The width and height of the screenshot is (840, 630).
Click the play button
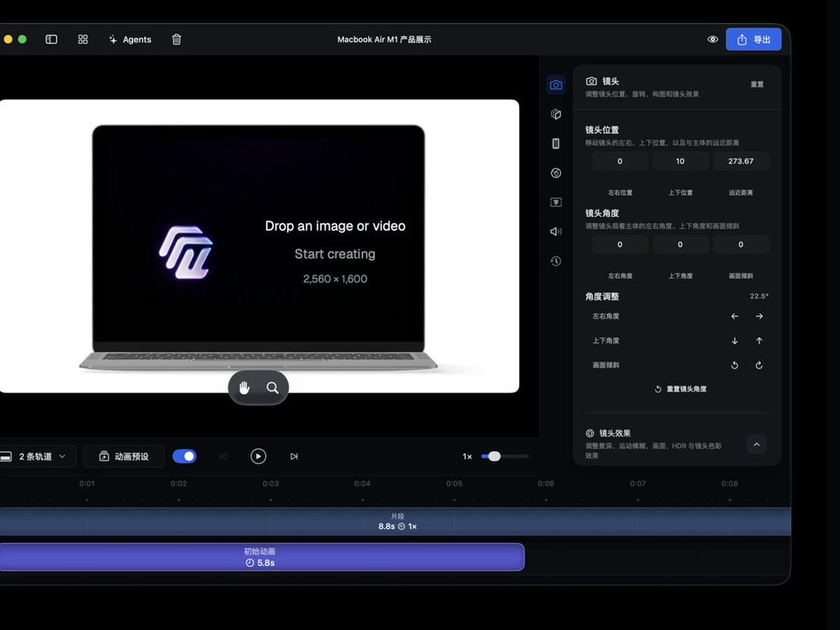click(x=258, y=456)
